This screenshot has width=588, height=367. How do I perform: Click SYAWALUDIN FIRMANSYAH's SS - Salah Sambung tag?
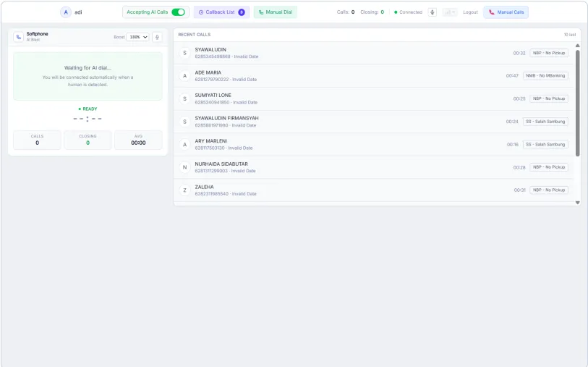(x=545, y=122)
